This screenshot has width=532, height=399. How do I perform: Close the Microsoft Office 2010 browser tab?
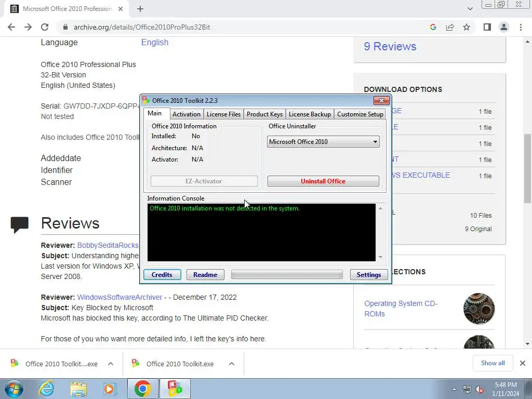click(121, 9)
